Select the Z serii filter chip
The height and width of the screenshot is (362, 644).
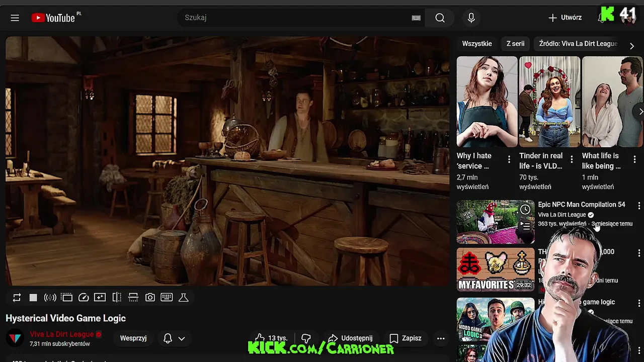point(515,44)
